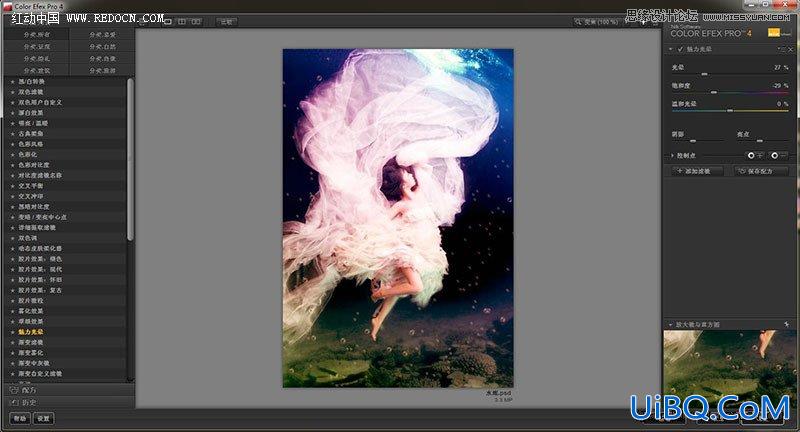Select the split preview view icon
The width and height of the screenshot is (800, 432).
182,22
